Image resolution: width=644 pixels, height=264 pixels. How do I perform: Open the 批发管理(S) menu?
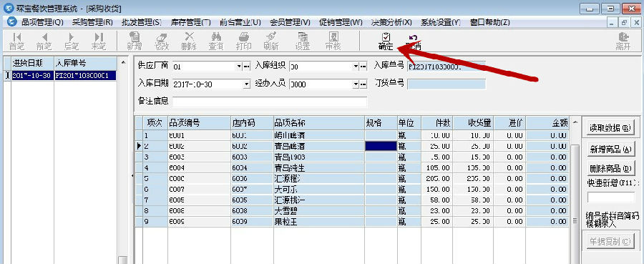pos(142,23)
